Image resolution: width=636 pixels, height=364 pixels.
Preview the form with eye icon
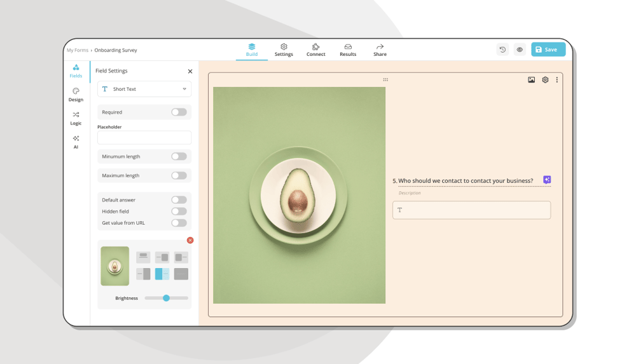(x=520, y=50)
